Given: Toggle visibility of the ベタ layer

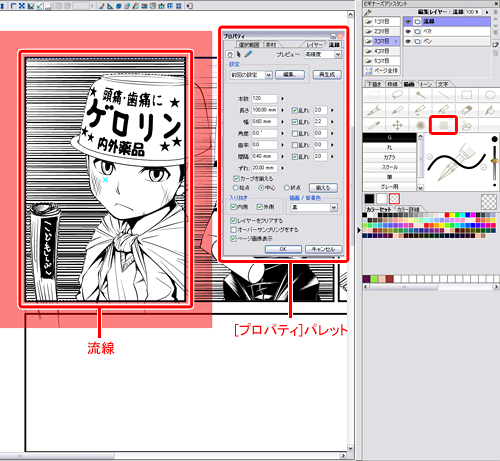Looking at the screenshot, I should (x=408, y=32).
